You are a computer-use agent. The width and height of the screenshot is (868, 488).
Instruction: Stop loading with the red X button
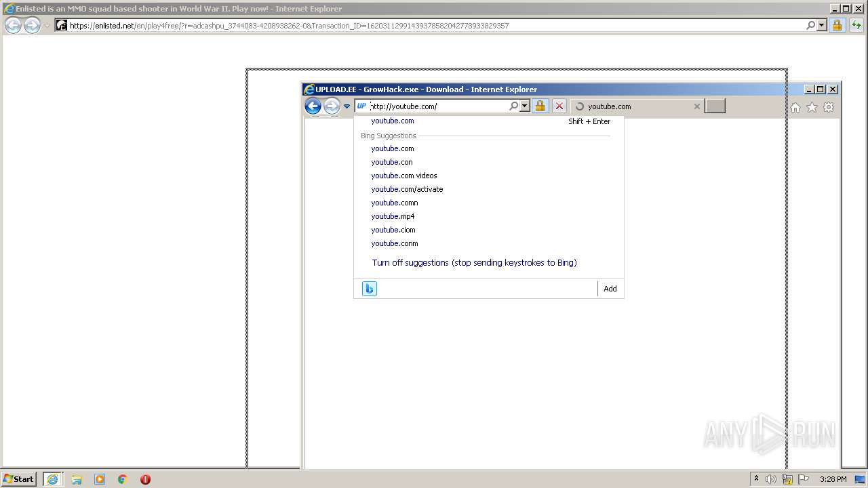point(559,106)
